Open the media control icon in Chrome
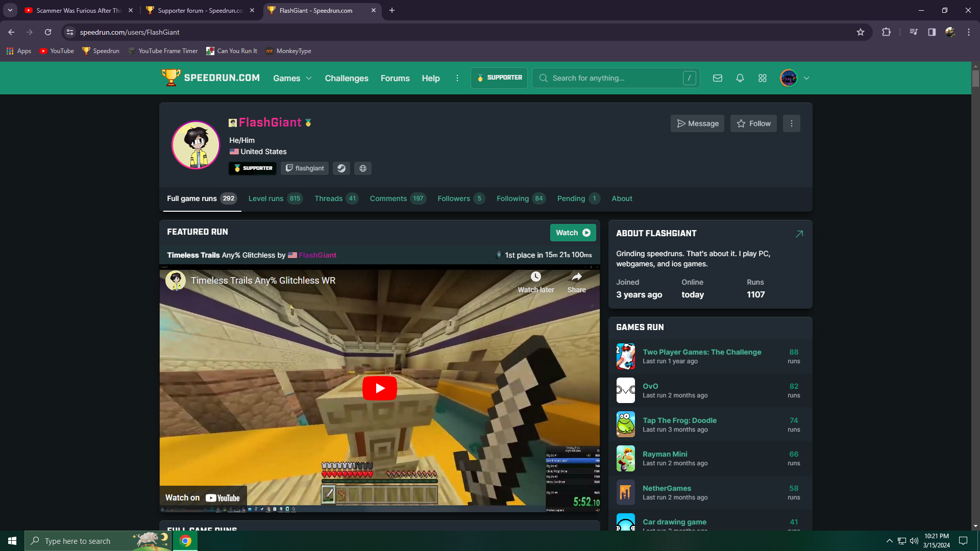The image size is (980, 551). 914,32
